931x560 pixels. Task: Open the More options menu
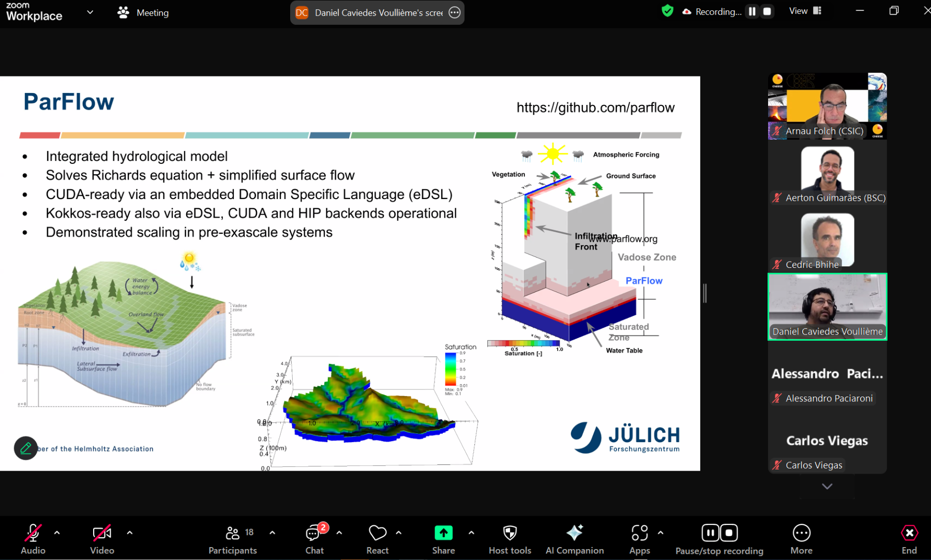click(x=801, y=539)
